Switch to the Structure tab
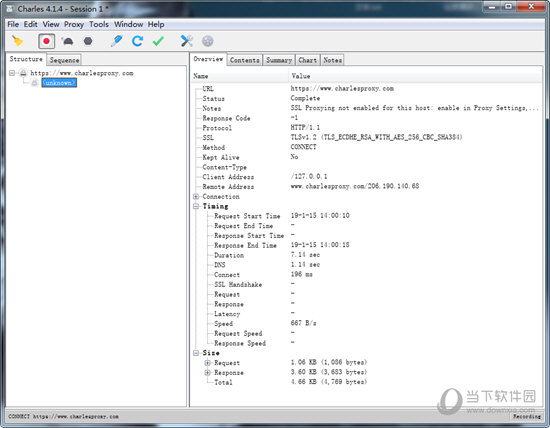This screenshot has height=428, width=550. pos(26,59)
